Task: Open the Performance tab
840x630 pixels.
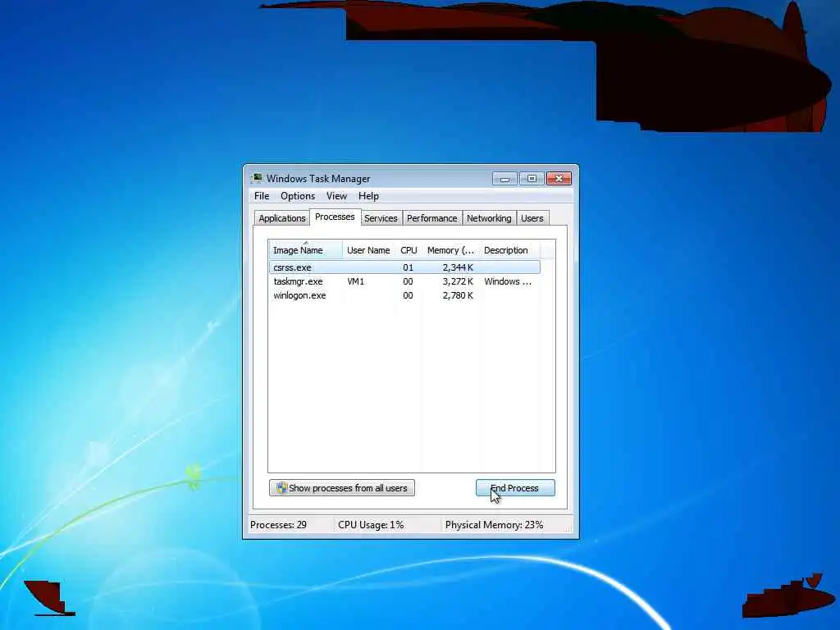Action: 431,218
